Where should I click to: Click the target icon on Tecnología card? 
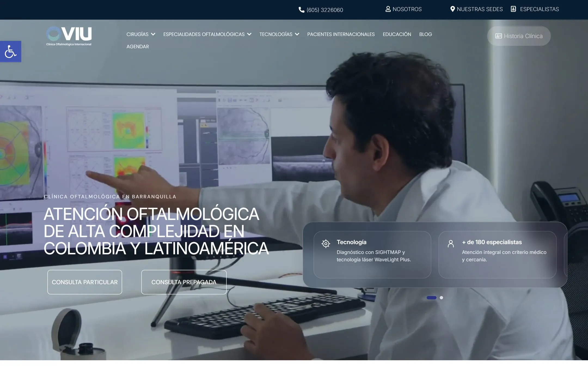click(326, 243)
